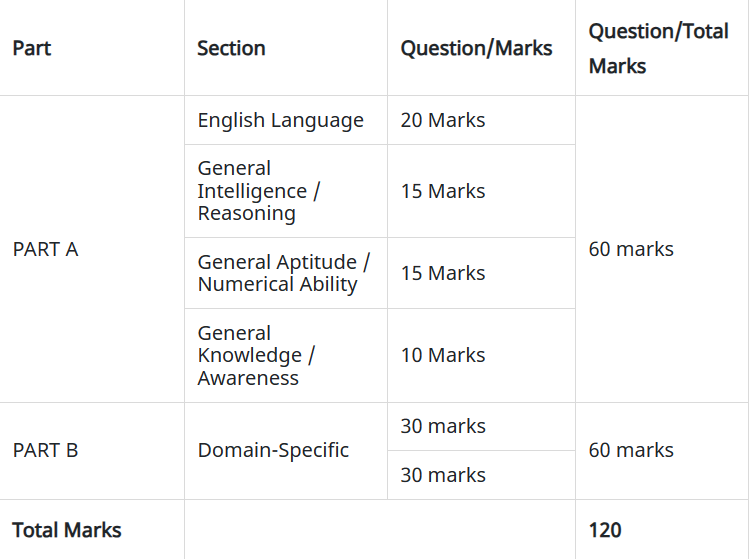Select the "20 Marks" cell
The image size is (749, 559).
(x=443, y=120)
